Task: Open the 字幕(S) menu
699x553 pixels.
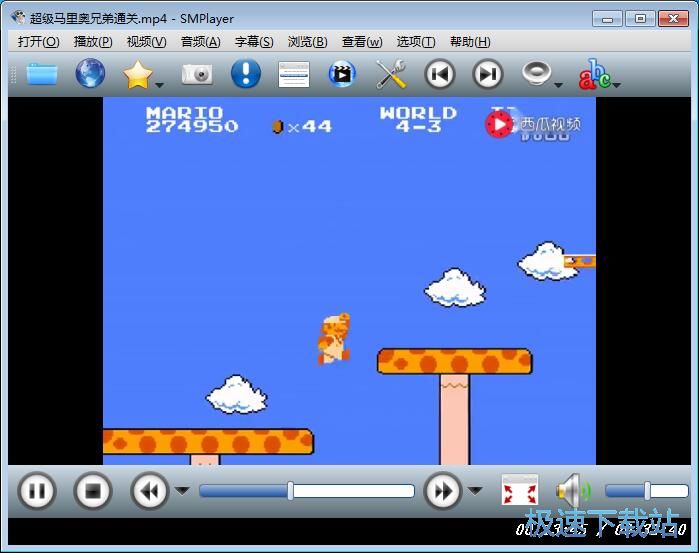Action: 254,41
